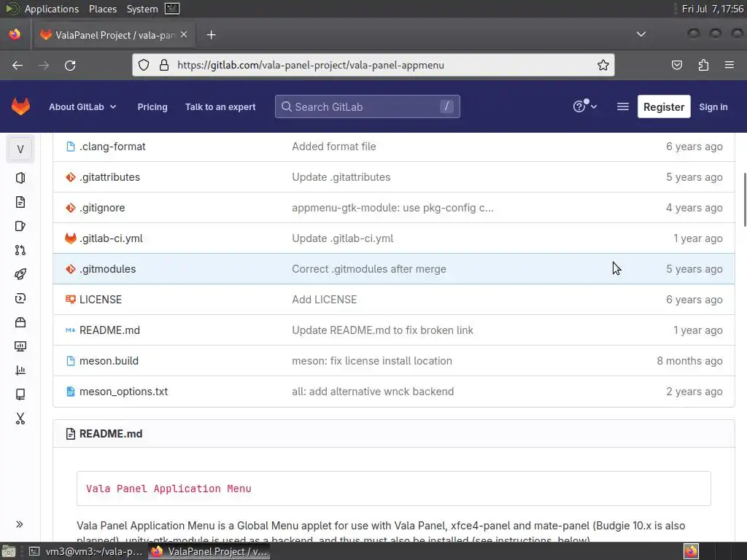Open new tab with plus button
This screenshot has width=747, height=560.
click(211, 35)
